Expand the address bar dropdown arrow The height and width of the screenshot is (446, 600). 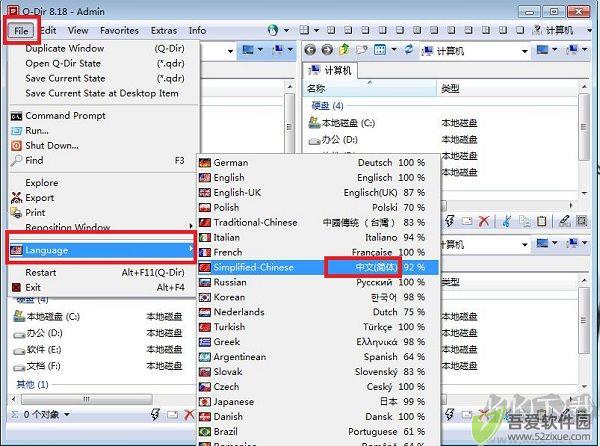click(x=525, y=51)
